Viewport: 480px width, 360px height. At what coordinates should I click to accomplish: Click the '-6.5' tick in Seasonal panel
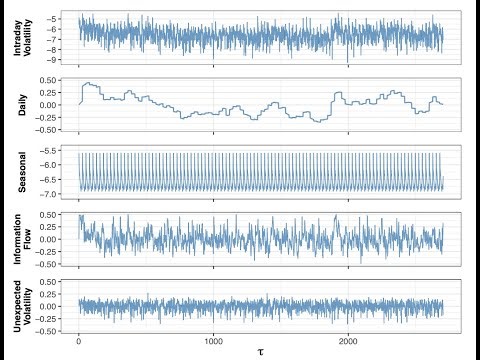coord(49,180)
